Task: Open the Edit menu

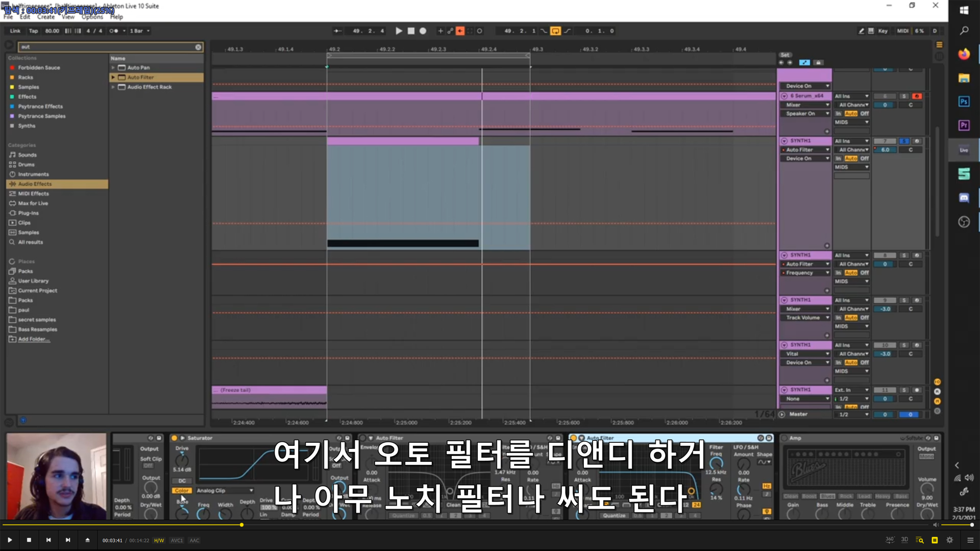Action: tap(25, 17)
